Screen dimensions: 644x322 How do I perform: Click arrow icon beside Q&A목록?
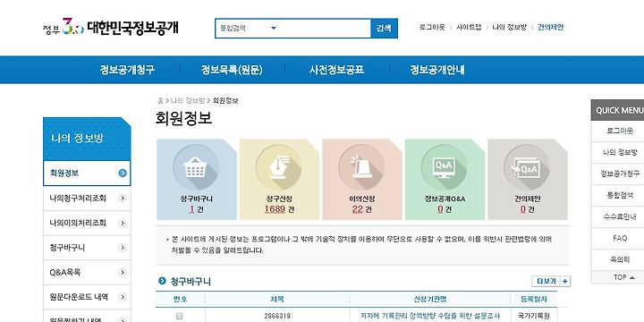point(122,272)
